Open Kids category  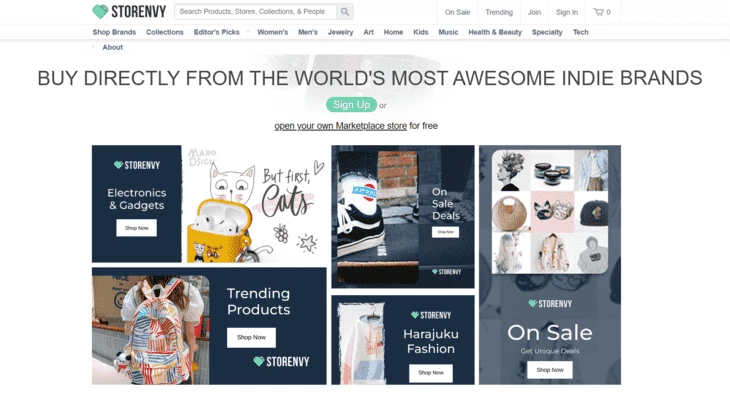[x=421, y=32]
